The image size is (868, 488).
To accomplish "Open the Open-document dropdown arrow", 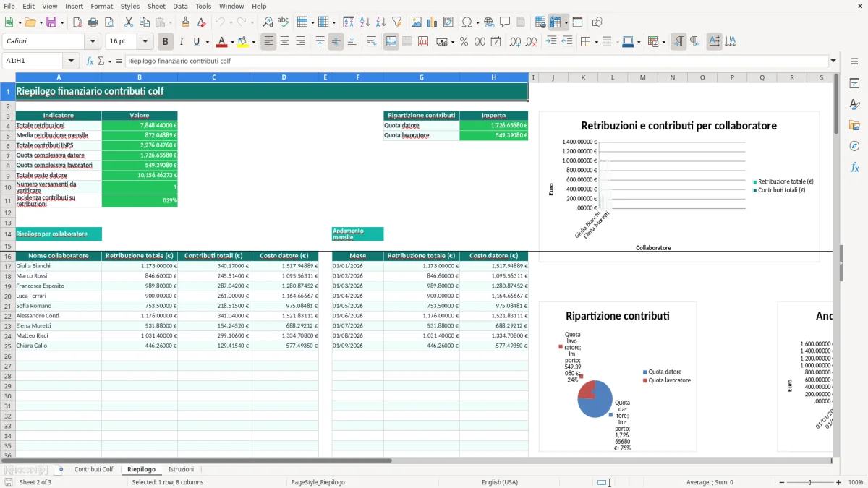I will 41,22.
